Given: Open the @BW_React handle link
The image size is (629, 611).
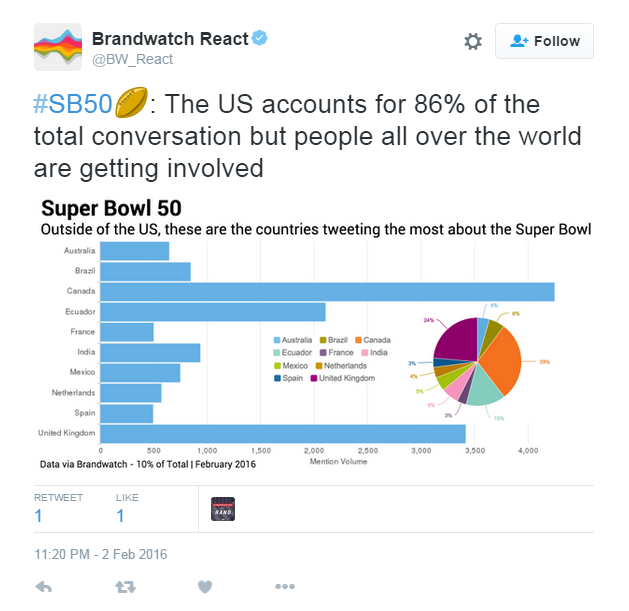Looking at the screenshot, I should (x=132, y=59).
